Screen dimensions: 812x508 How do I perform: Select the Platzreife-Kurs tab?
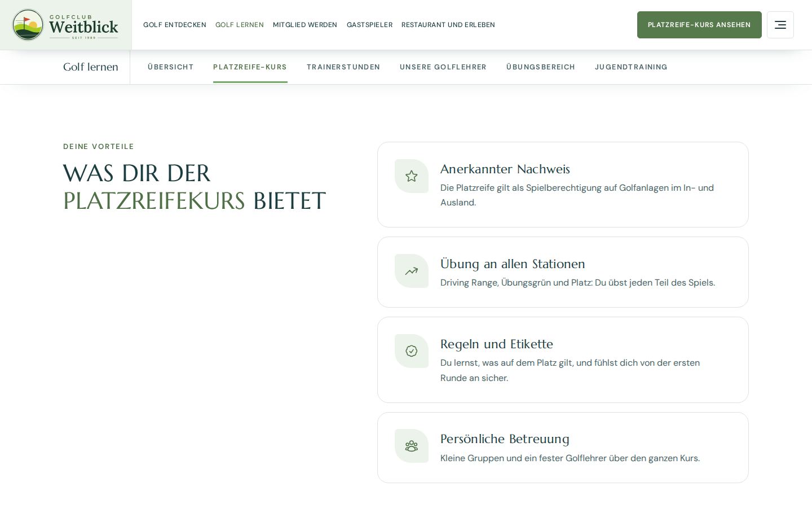(250, 67)
